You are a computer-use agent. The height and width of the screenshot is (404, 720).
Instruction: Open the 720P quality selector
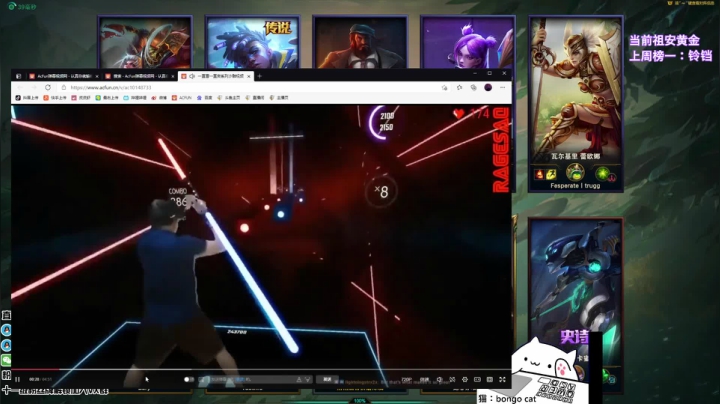pos(407,380)
